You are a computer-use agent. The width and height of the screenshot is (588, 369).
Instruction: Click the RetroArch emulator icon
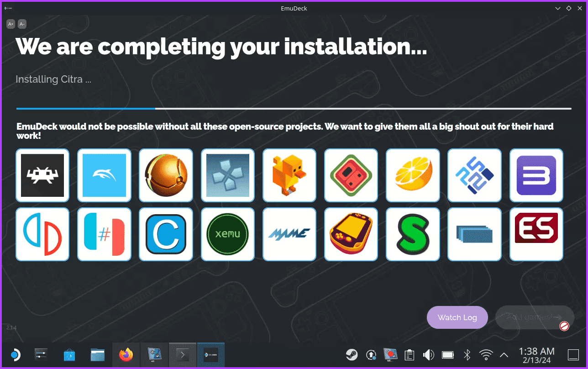pyautogui.click(x=42, y=175)
